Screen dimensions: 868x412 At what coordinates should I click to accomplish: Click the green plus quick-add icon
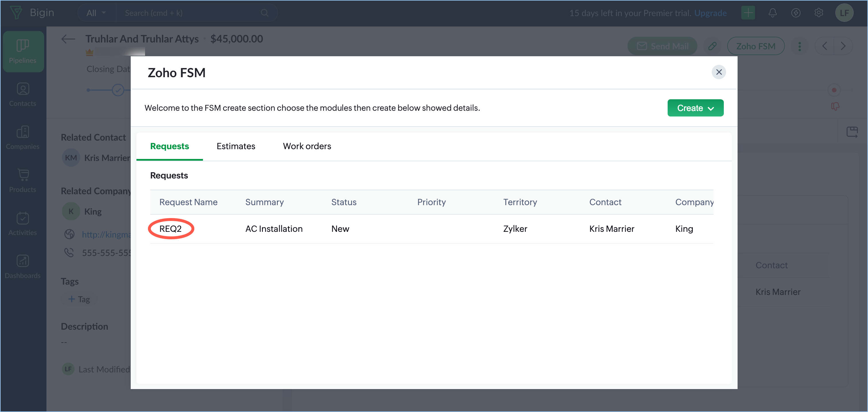pos(748,13)
